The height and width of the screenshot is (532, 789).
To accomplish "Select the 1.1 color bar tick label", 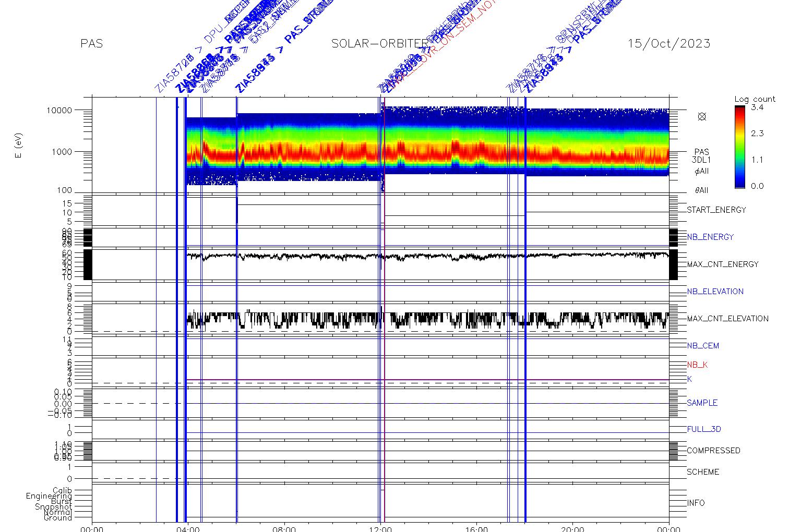I will 757,160.
